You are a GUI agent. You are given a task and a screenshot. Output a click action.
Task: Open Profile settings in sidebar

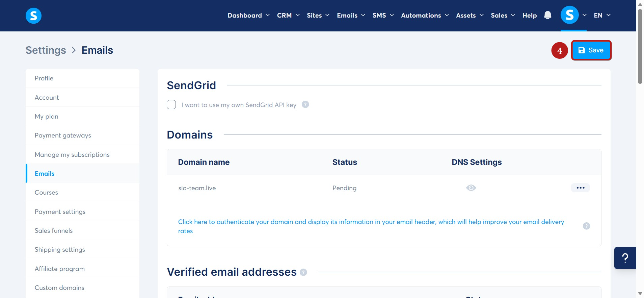point(82,78)
